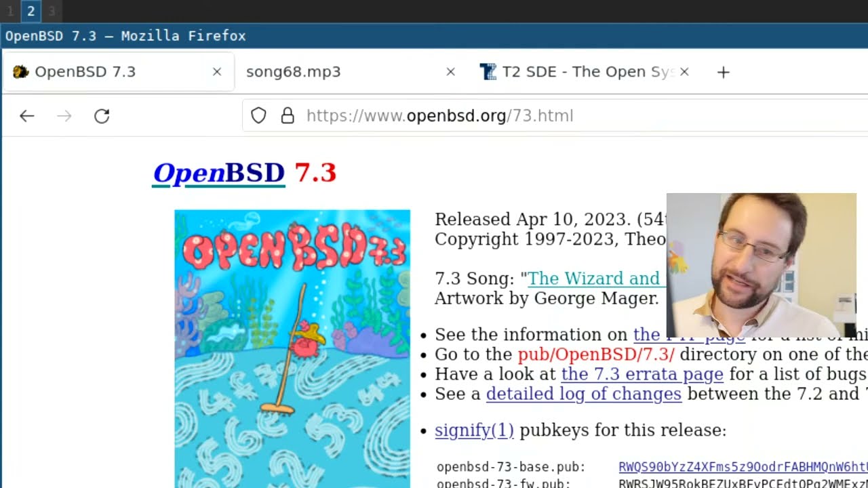
Task: Switch to workspace 1
Action: click(x=10, y=11)
